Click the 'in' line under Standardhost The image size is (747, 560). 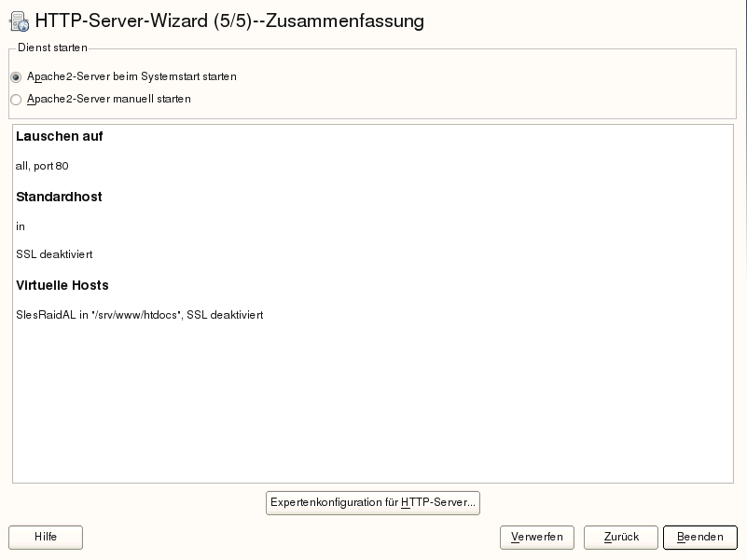click(x=21, y=226)
